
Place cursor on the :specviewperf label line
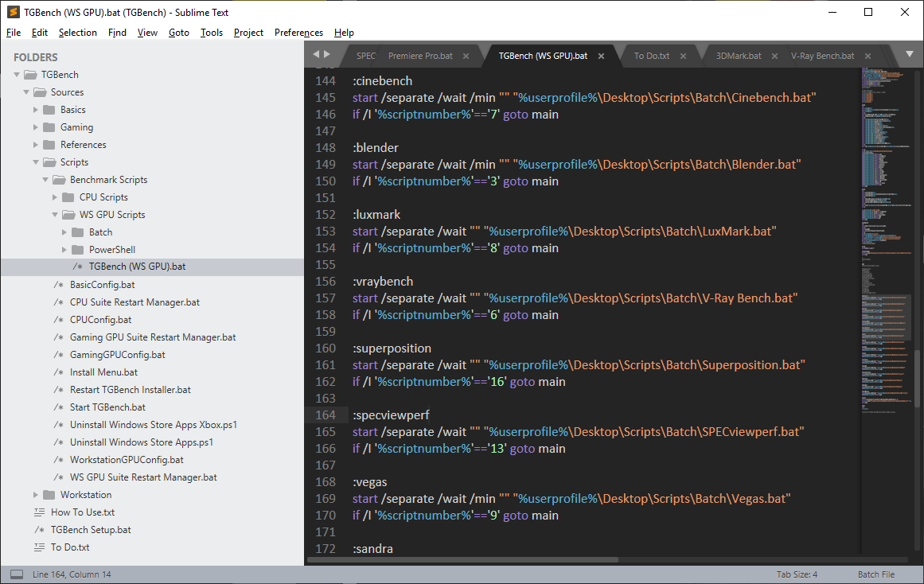pos(392,415)
